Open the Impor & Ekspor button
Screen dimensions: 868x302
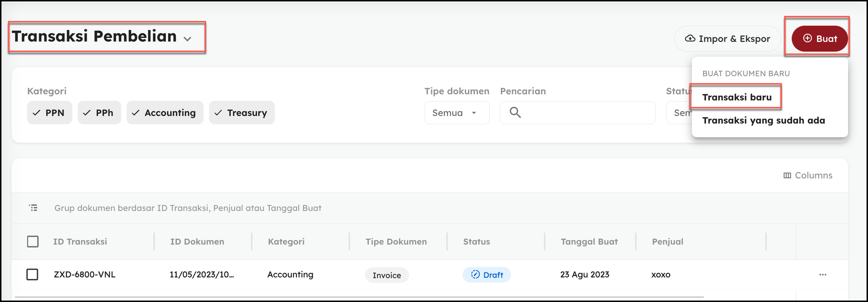[x=727, y=39]
